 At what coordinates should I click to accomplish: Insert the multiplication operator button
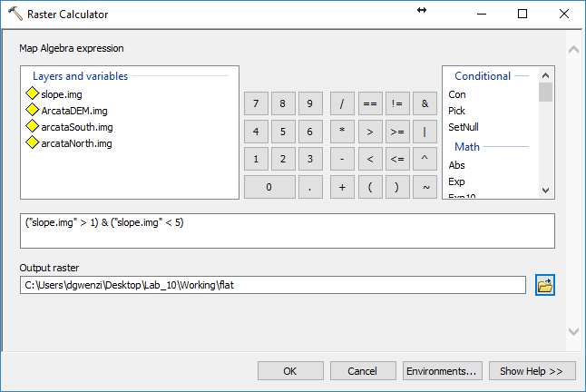tap(342, 132)
